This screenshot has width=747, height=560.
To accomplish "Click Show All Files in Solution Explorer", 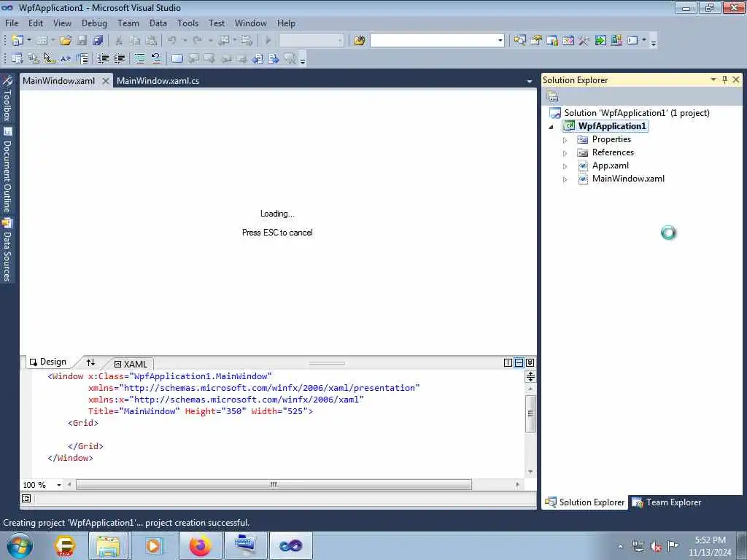I will click(x=553, y=97).
